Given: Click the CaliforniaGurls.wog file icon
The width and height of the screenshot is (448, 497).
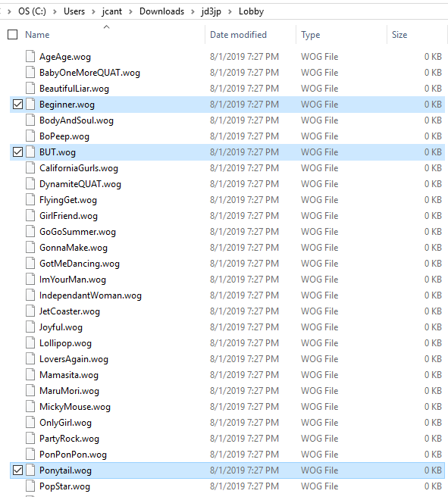Looking at the screenshot, I should (x=30, y=167).
